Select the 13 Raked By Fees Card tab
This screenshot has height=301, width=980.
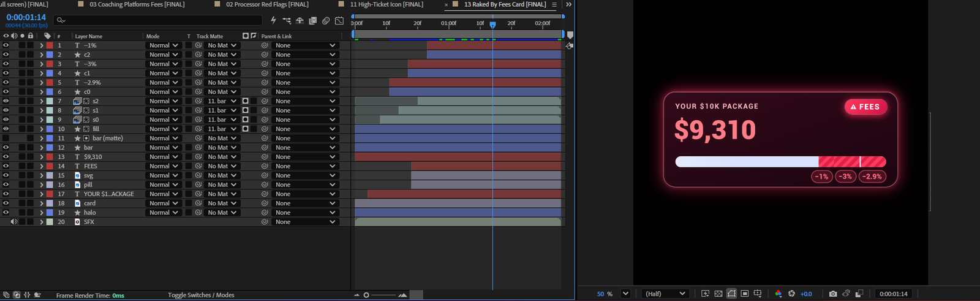(x=505, y=4)
